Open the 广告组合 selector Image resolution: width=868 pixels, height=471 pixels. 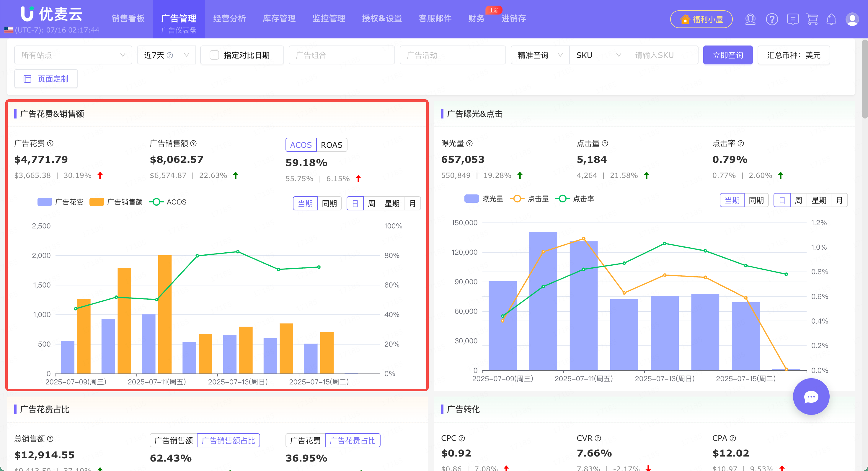coord(342,55)
